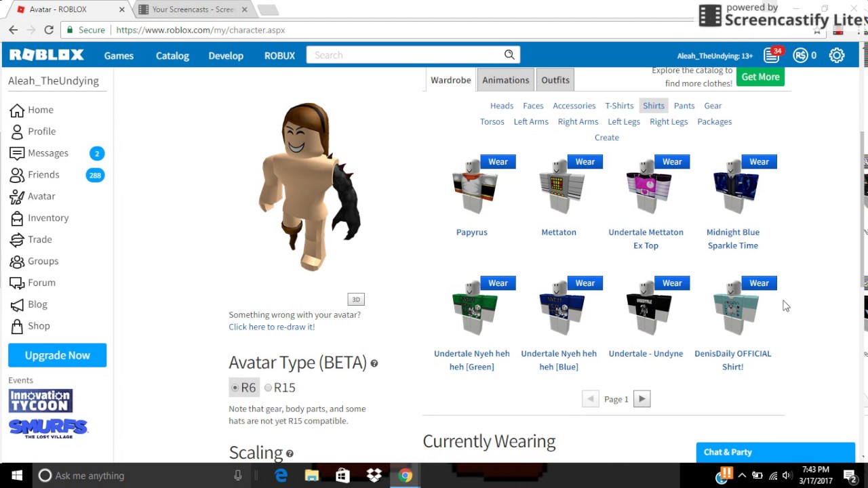Select the Faces category
868x488 pixels.
tap(533, 106)
